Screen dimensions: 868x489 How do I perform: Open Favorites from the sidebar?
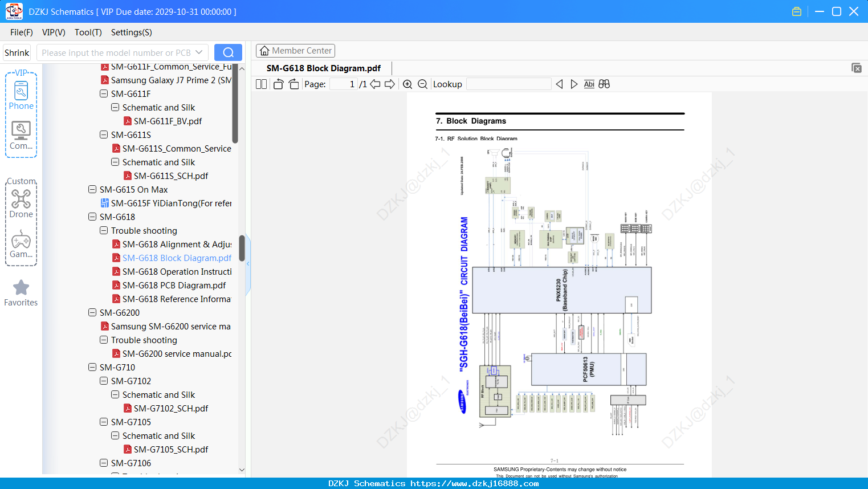[21, 293]
